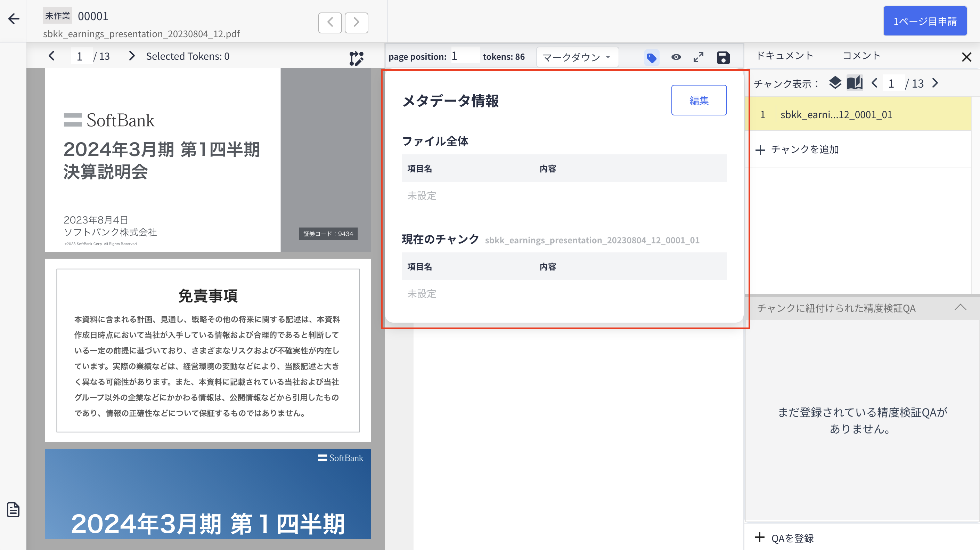The width and height of the screenshot is (980, 550).
Task: Select the open book chunk view icon
Action: 855,83
